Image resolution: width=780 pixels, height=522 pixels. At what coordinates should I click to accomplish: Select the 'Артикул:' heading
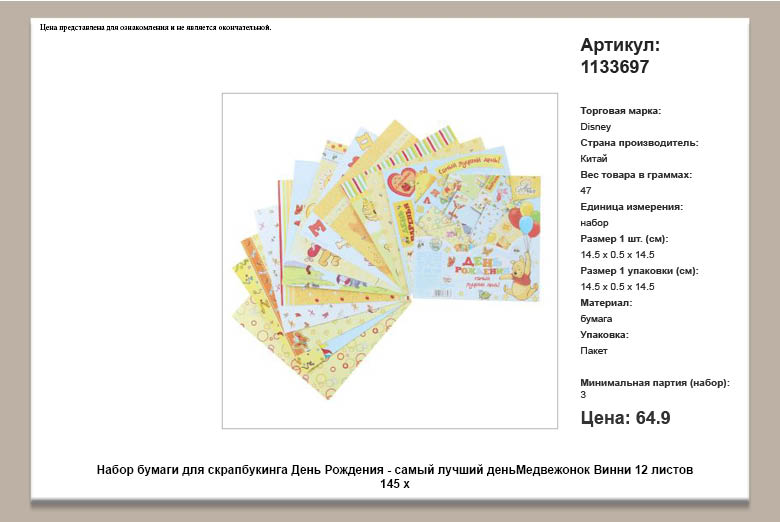[x=620, y=45]
